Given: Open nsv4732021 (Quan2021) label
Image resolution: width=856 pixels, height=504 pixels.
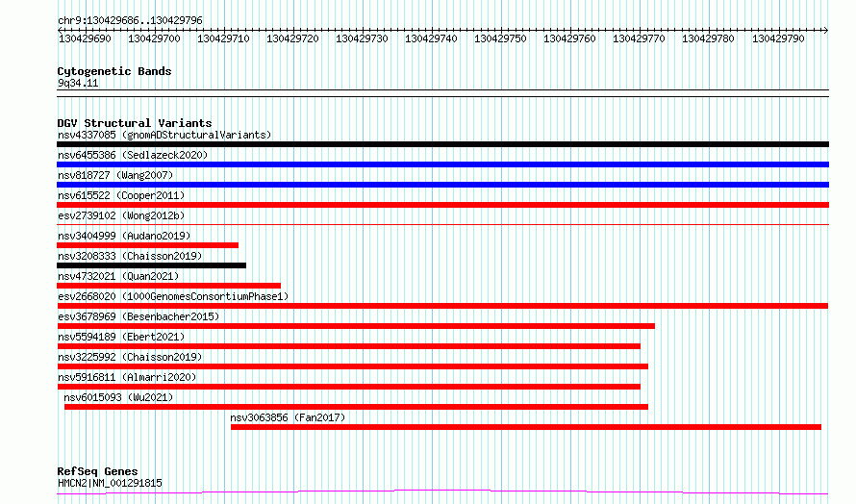Looking at the screenshot, I should click(118, 276).
